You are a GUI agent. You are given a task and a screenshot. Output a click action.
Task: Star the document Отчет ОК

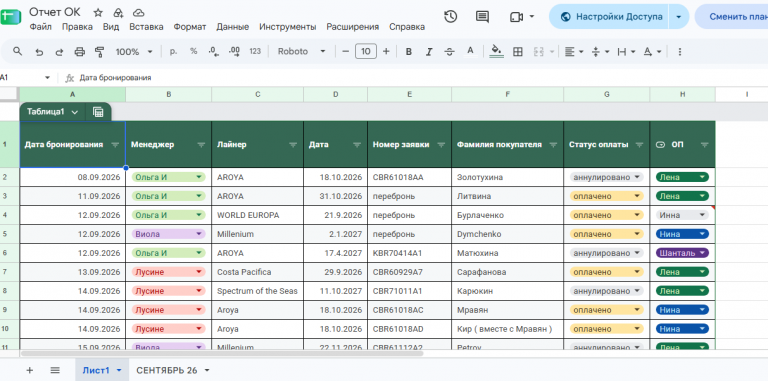98,13
